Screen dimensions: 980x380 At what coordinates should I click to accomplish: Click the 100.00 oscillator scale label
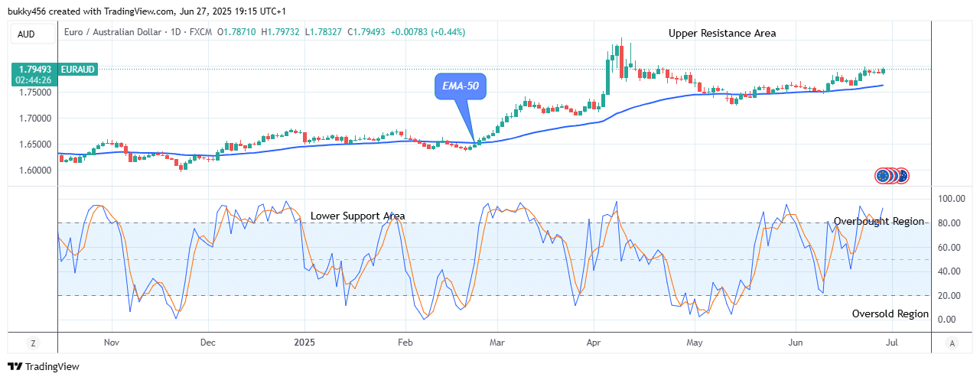pos(952,199)
